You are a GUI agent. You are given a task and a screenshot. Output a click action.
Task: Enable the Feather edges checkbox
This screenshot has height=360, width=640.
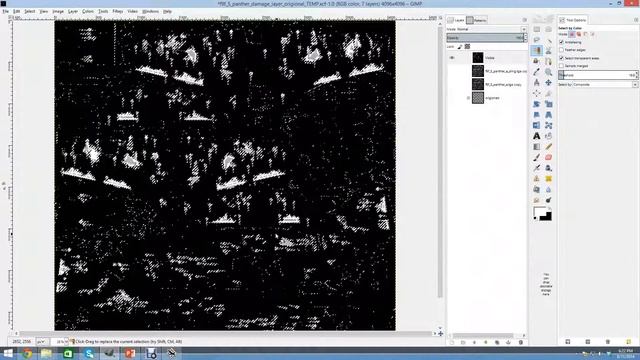(562, 50)
